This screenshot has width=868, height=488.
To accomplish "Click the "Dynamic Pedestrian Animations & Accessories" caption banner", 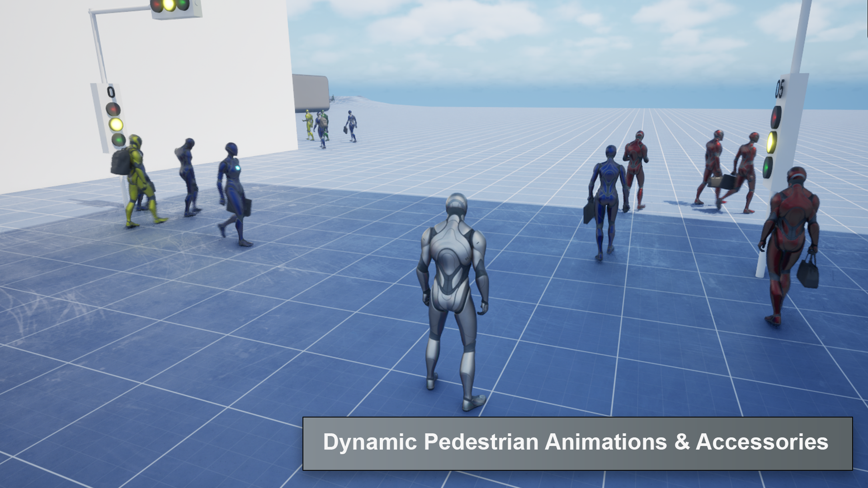I will 577,443.
